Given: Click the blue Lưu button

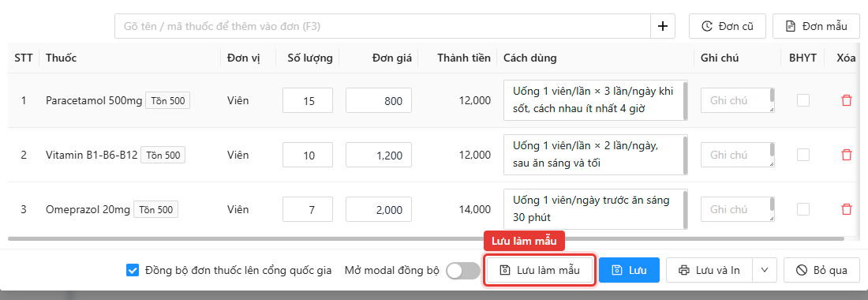Looking at the screenshot, I should coord(630,270).
